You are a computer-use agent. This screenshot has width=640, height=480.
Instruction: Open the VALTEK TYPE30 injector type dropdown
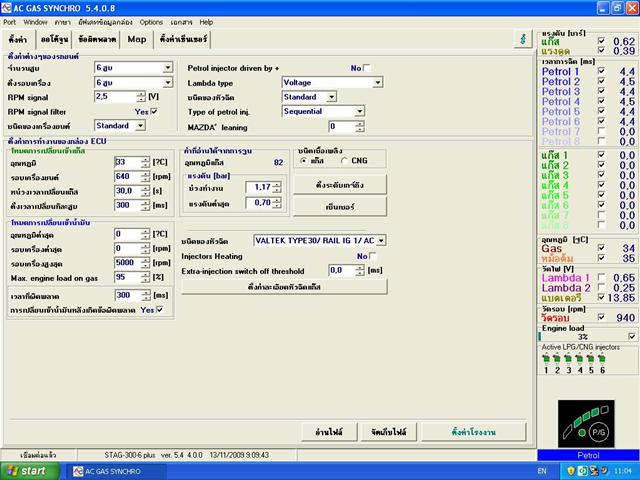click(380, 241)
